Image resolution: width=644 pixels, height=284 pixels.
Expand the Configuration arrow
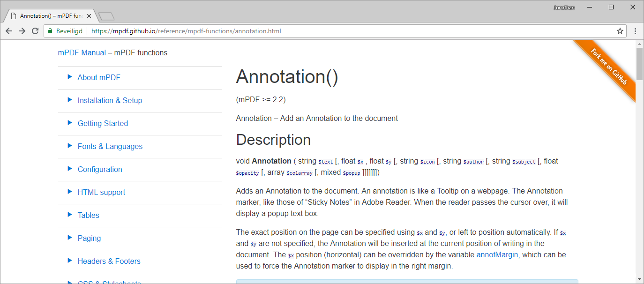click(70, 169)
